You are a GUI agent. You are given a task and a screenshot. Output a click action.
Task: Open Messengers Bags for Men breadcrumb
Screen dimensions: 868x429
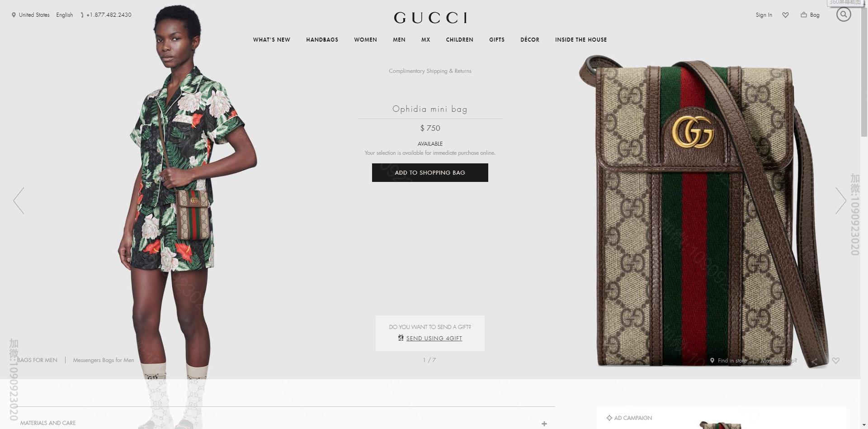[x=104, y=360]
